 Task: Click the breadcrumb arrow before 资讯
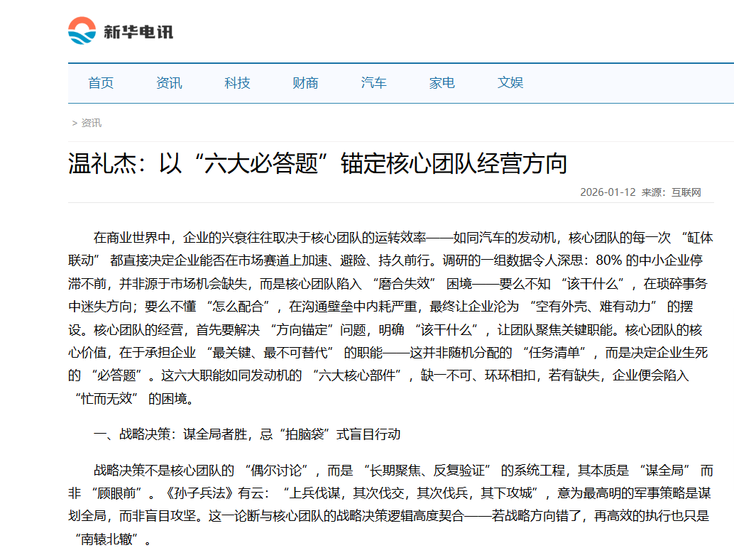click(74, 122)
